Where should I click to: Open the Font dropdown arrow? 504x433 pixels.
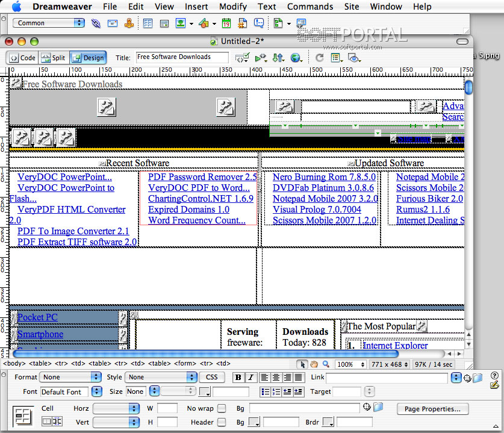[x=96, y=391]
